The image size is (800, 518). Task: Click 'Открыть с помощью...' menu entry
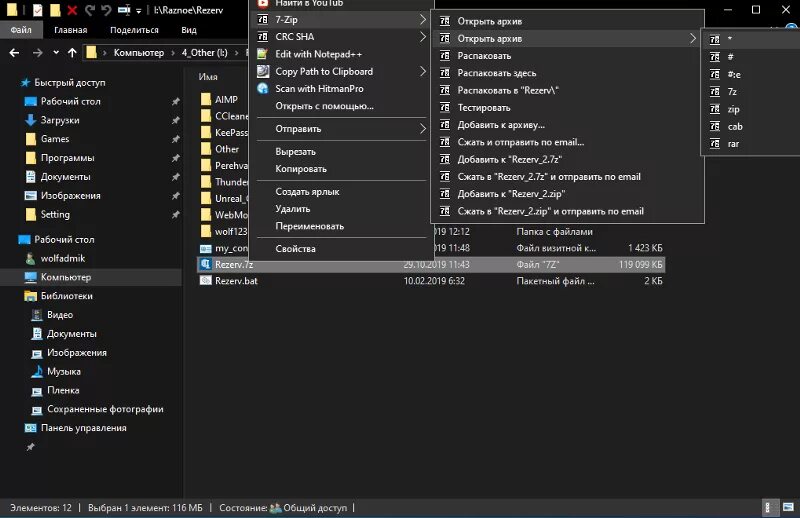[340, 106]
